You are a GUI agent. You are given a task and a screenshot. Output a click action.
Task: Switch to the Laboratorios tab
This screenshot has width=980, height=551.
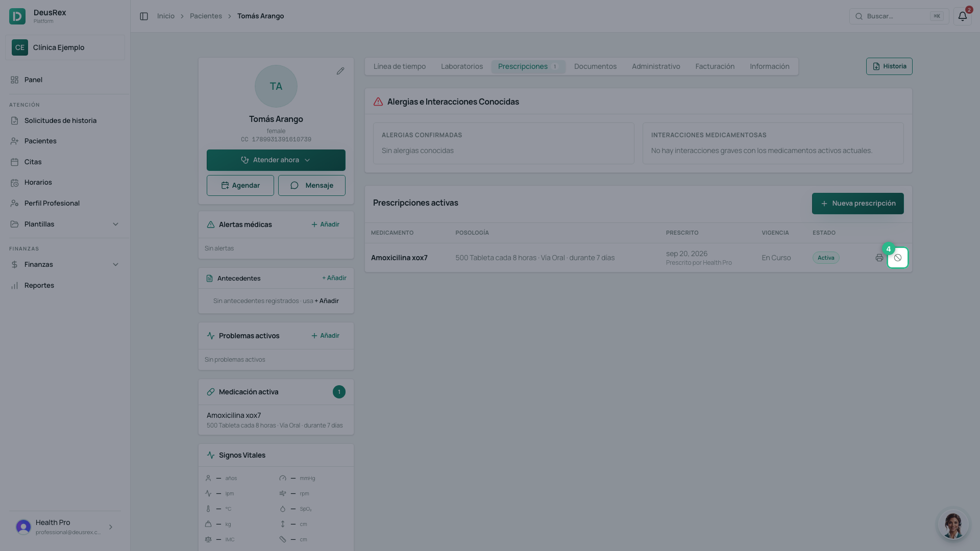461,66
